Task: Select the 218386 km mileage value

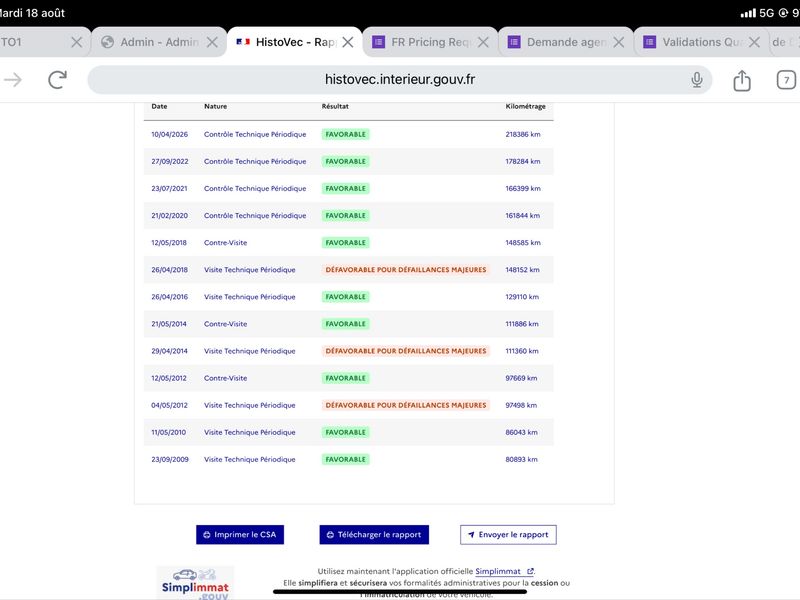Action: pos(523,134)
